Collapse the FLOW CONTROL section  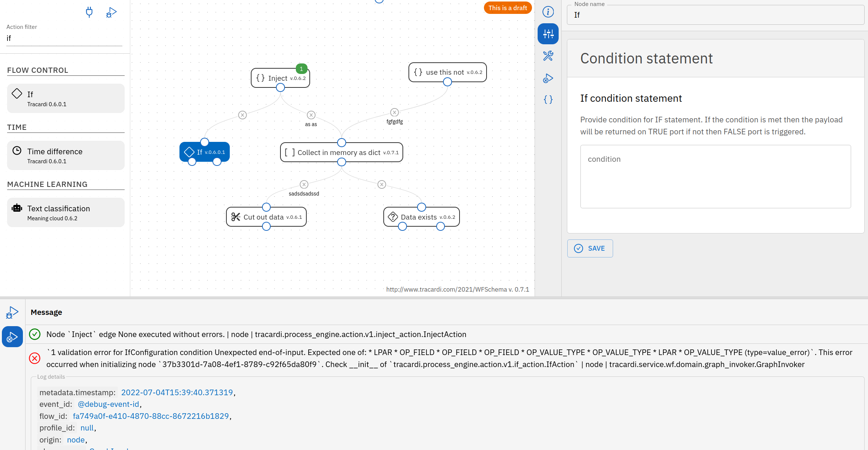(38, 70)
